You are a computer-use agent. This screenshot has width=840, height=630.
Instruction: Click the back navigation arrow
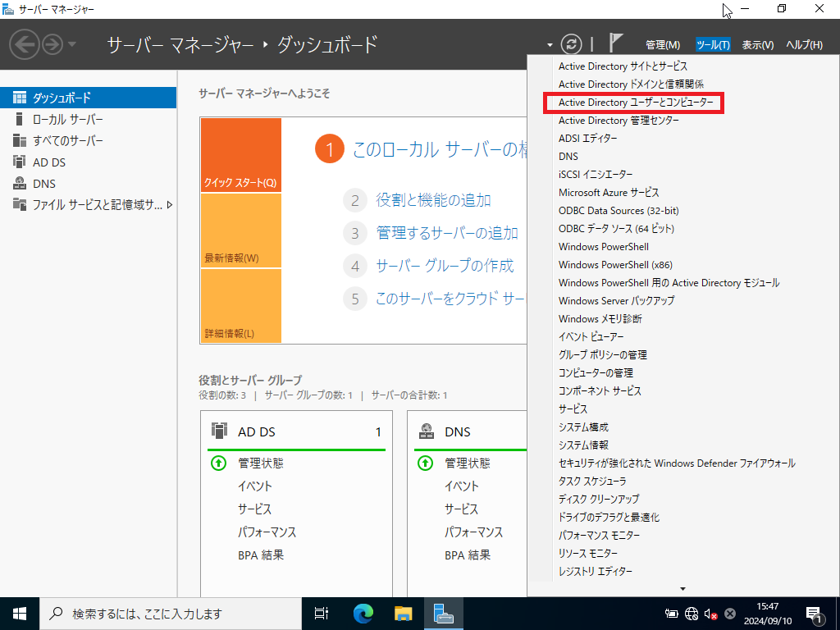pos(25,44)
